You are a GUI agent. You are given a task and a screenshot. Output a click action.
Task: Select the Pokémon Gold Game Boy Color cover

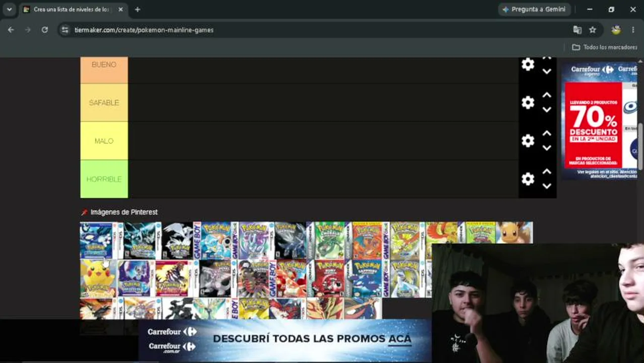pos(402,240)
